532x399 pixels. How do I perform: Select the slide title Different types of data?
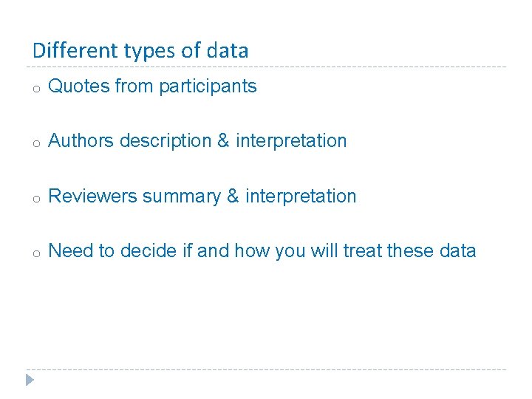coord(140,51)
